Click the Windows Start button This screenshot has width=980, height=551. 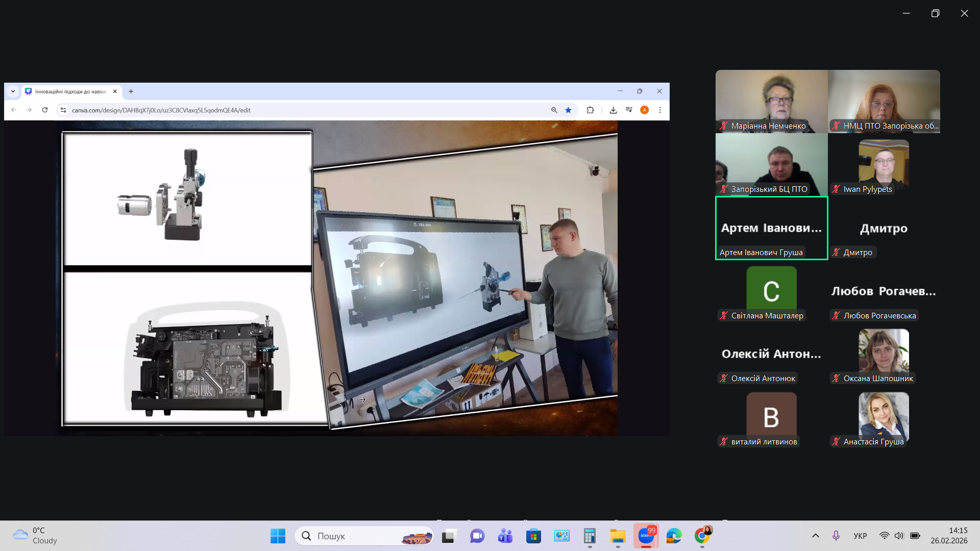point(278,536)
